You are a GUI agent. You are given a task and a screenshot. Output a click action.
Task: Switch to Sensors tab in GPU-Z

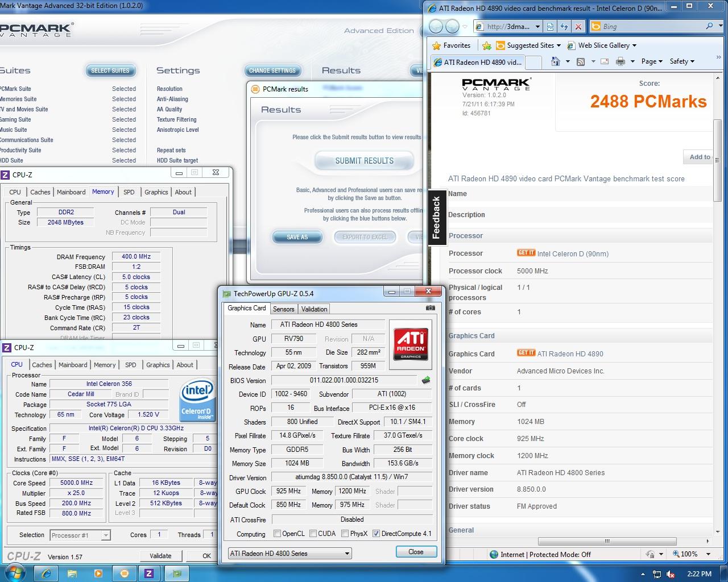click(283, 309)
